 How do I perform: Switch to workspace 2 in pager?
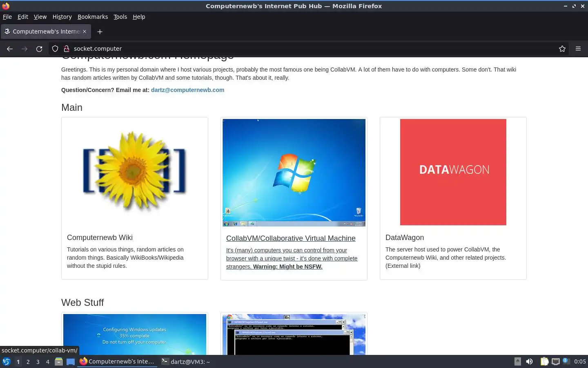click(28, 362)
